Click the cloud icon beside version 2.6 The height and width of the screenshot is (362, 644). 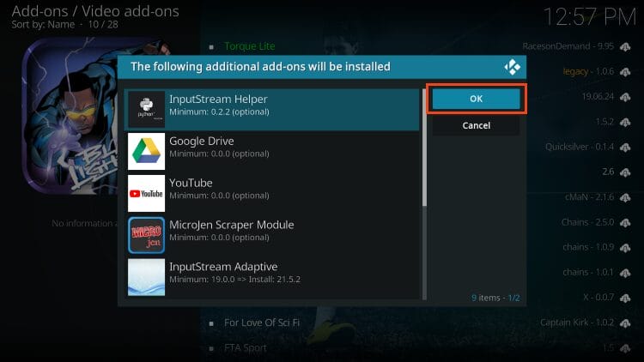(x=625, y=172)
